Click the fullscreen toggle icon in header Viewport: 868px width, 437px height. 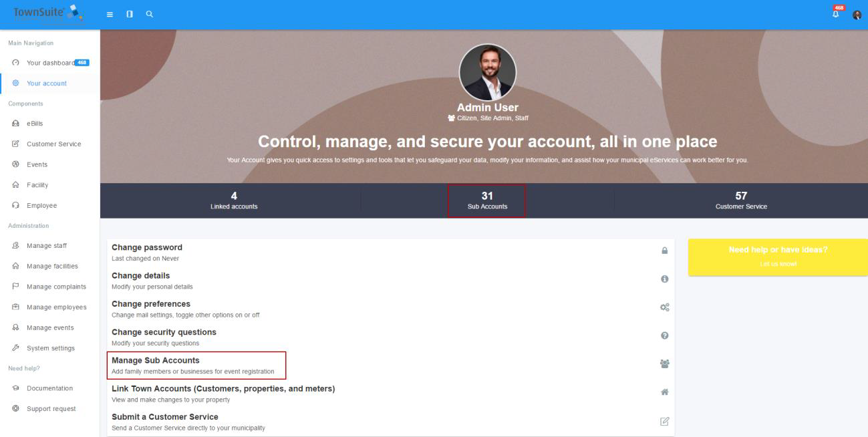(130, 14)
